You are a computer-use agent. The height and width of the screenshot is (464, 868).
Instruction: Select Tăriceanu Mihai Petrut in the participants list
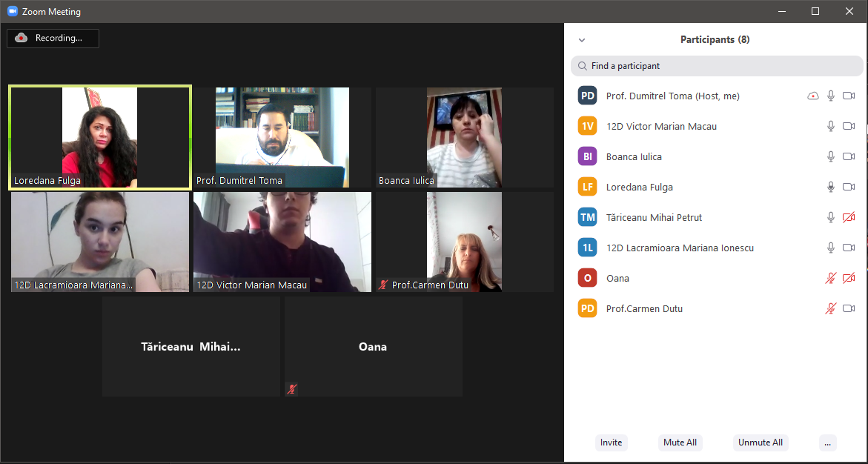coord(654,218)
